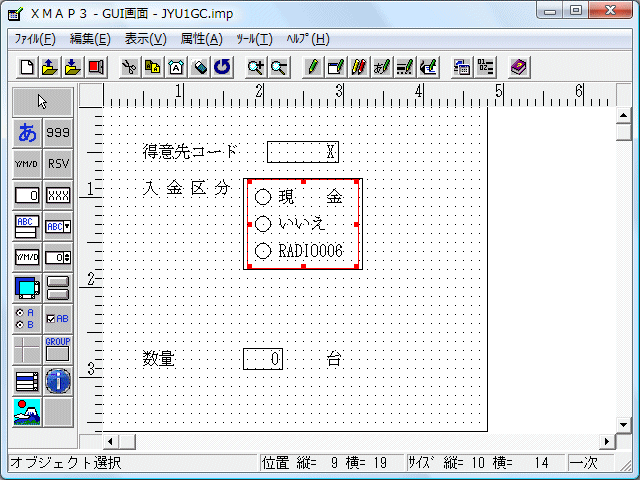Select the Y/M/D boxed date field tool
The width and height of the screenshot is (640, 480).
click(27, 257)
